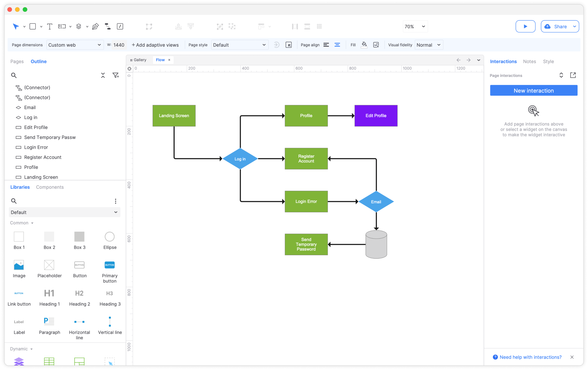Screen dimensions: 588x370
Task: Align page to the center
Action: pyautogui.click(x=337, y=45)
